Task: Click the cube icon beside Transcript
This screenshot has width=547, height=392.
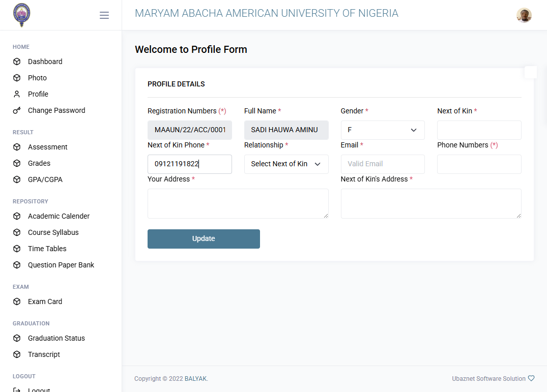Action: coord(17,354)
